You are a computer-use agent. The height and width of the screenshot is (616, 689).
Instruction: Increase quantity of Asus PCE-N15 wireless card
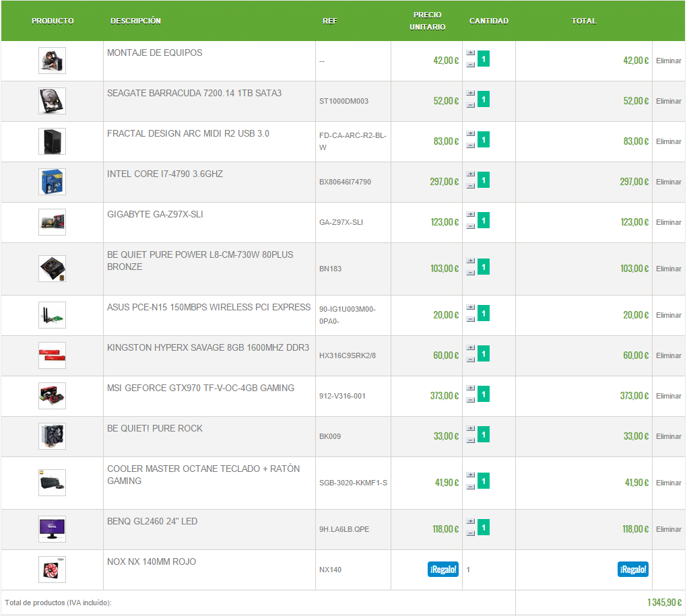(x=471, y=307)
